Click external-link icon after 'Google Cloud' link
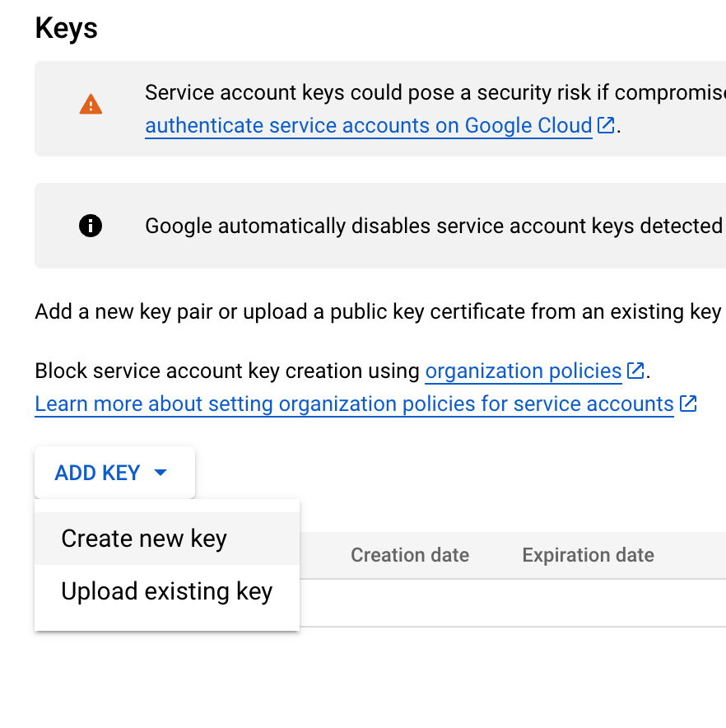 (606, 126)
